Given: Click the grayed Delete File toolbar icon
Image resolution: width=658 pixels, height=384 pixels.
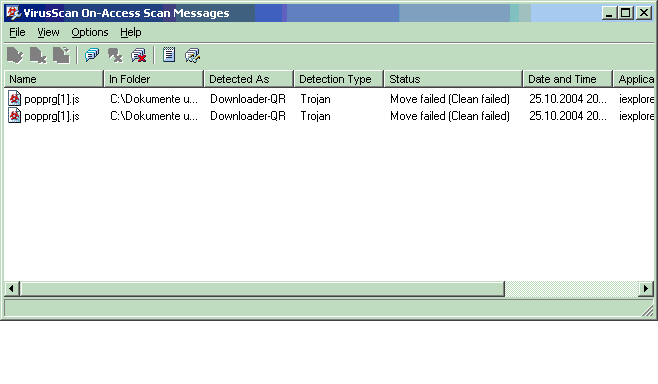Looking at the screenshot, I should click(38, 55).
